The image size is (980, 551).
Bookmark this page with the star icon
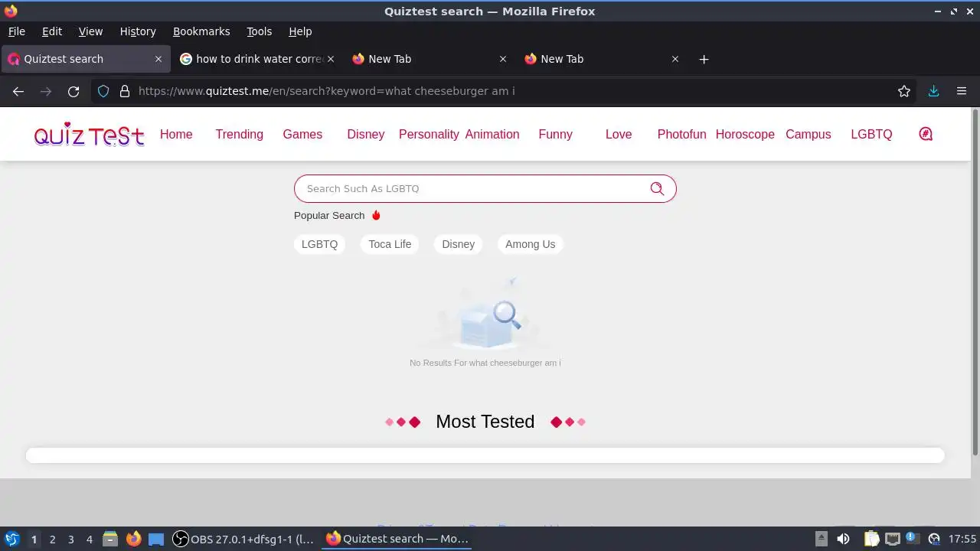[904, 91]
